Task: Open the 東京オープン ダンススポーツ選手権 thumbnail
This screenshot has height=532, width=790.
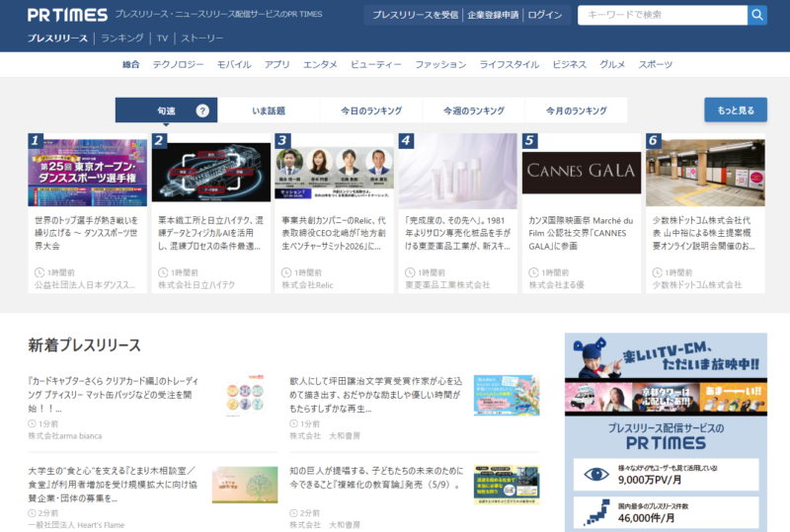Action: (x=88, y=173)
